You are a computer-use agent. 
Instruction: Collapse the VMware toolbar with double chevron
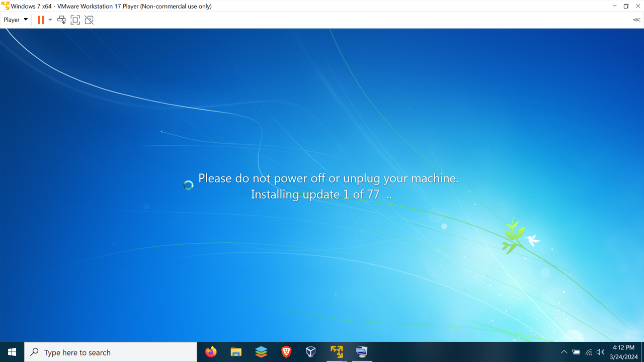click(636, 20)
